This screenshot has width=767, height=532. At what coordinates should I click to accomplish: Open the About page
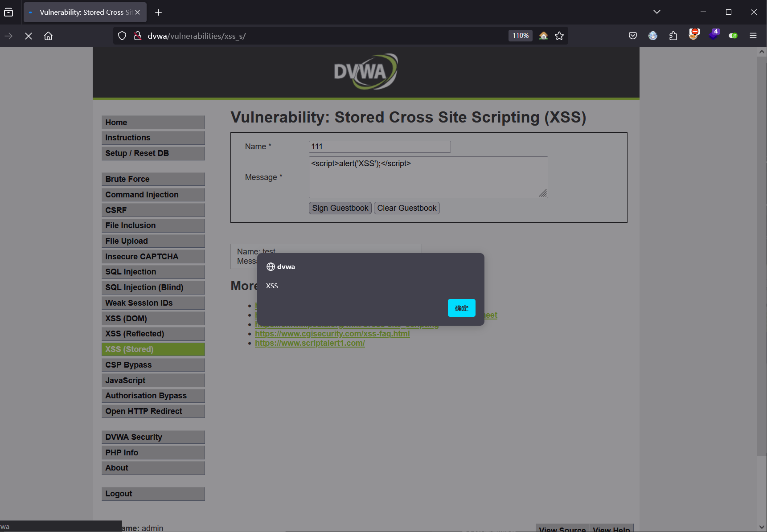pyautogui.click(x=153, y=468)
